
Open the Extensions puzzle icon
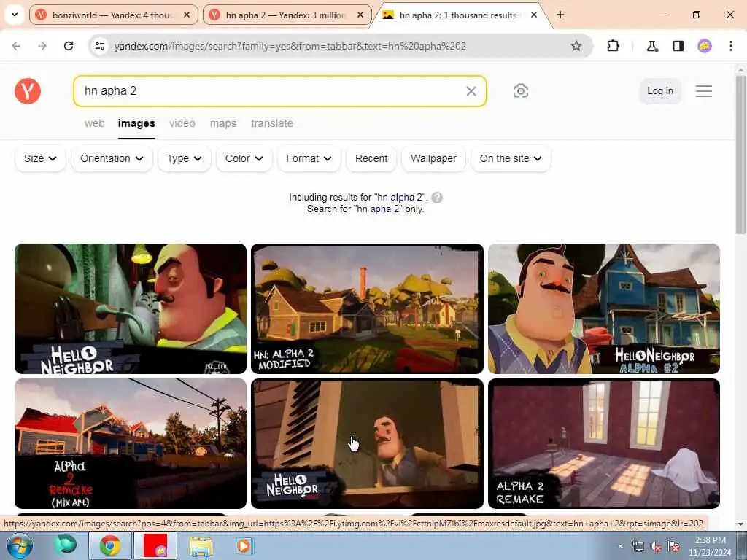[x=613, y=46]
